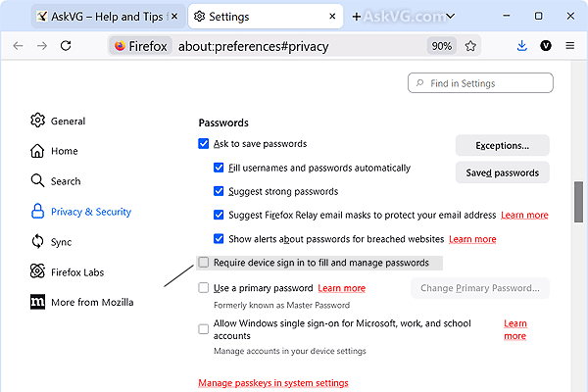Open the hamburger application menu
The width and height of the screenshot is (588, 392).
(x=570, y=46)
